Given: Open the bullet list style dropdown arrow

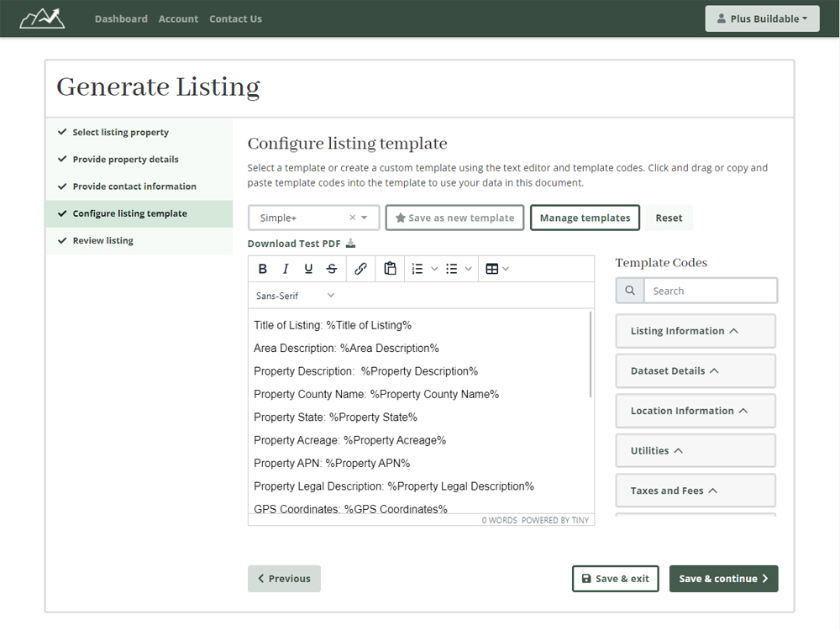Looking at the screenshot, I should point(468,269).
